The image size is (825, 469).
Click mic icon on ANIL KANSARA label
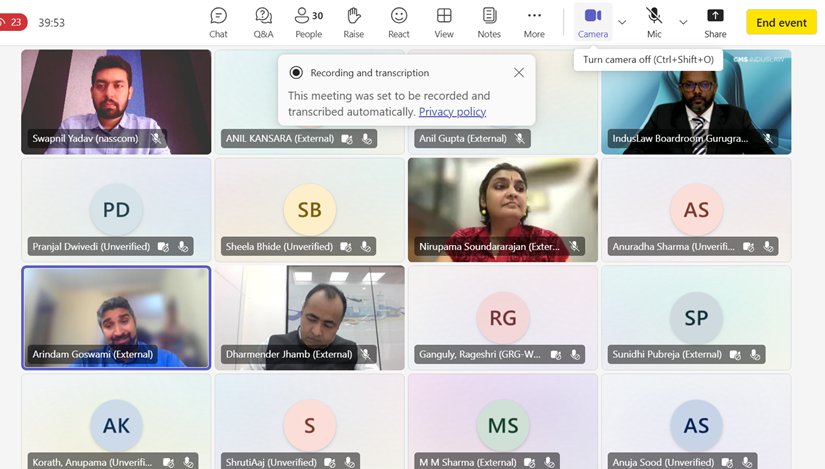pyautogui.click(x=367, y=139)
